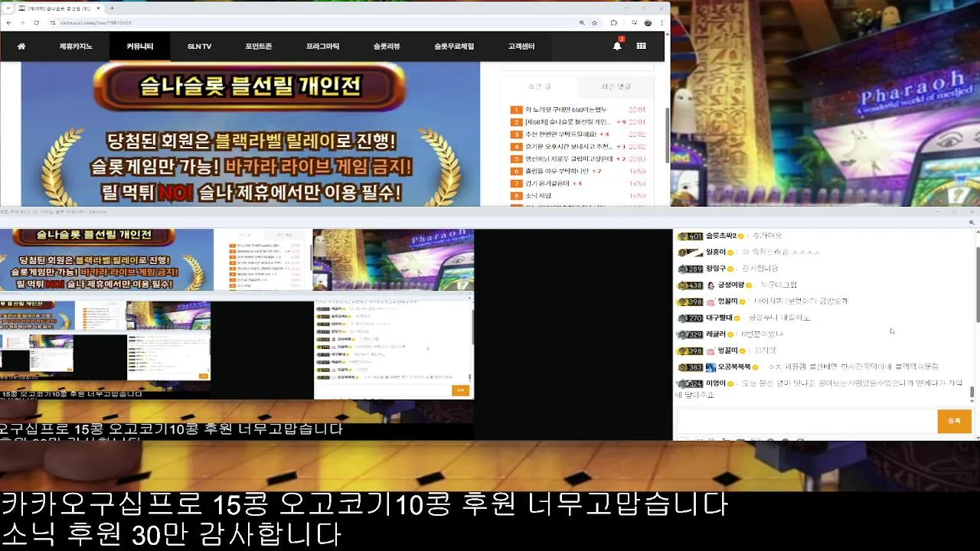Click the nested 등록 button in preview
Screen dimensions: 980x551
click(x=460, y=390)
